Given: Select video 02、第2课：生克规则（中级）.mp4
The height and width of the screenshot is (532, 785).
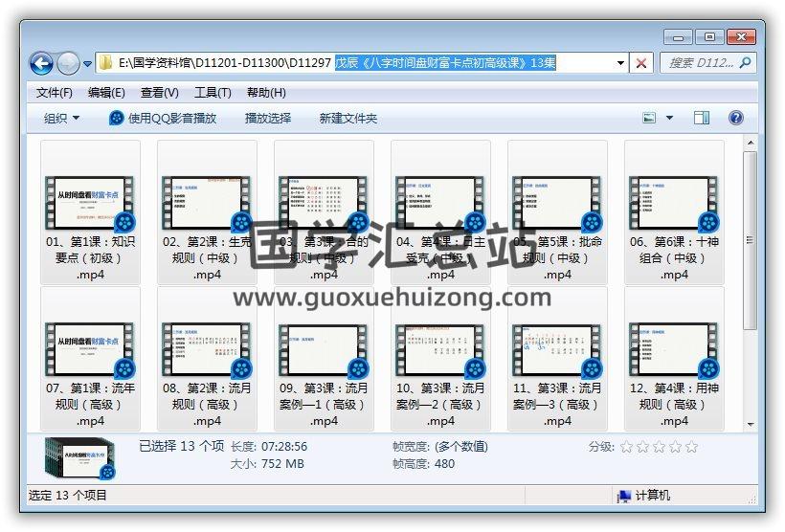Looking at the screenshot, I should pyautogui.click(x=207, y=212).
